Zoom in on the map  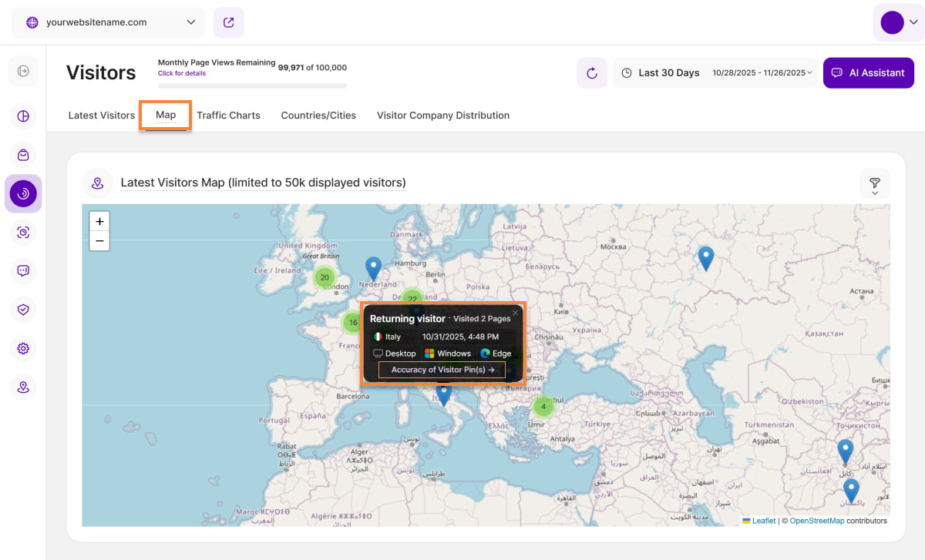[99, 221]
